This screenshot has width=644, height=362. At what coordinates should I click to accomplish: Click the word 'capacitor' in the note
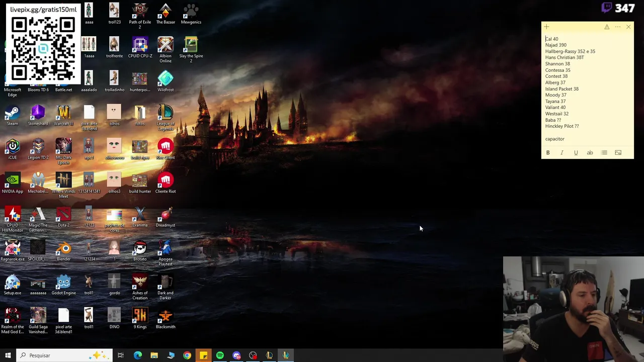coord(554,139)
